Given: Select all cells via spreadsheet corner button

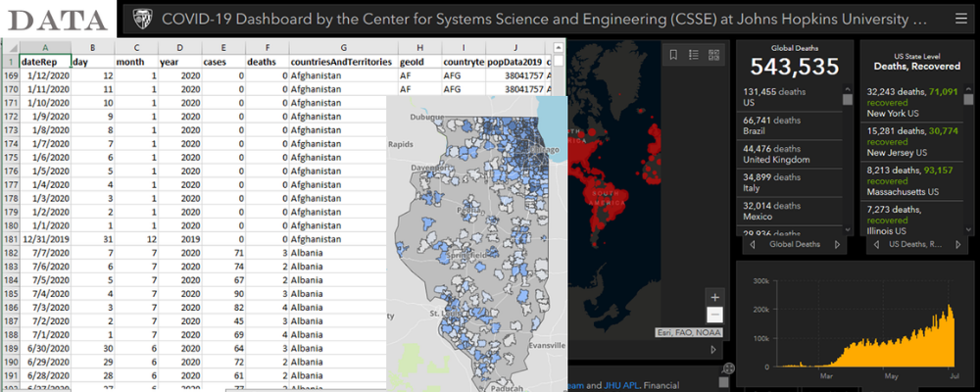Looking at the screenshot, I should coord(10,47).
